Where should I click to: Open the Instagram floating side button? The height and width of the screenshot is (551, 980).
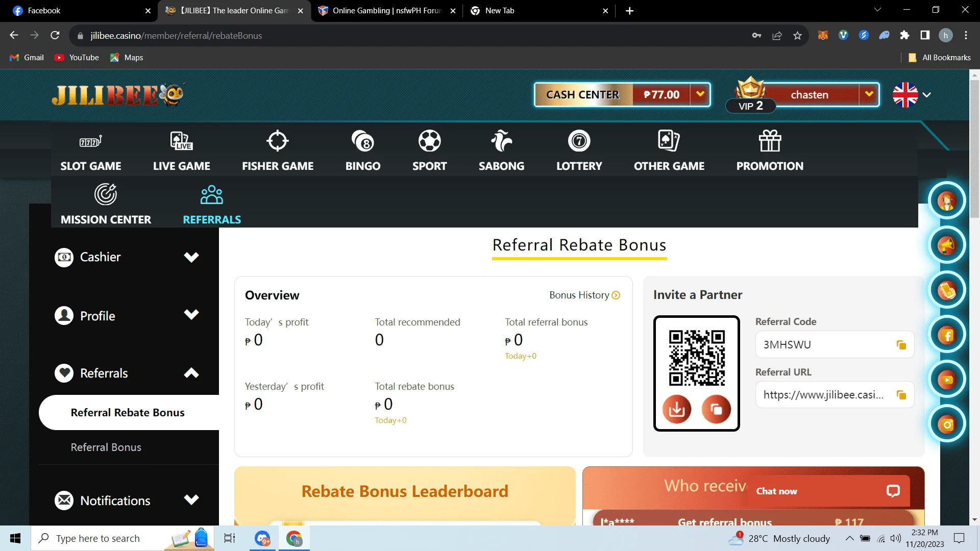pos(947,424)
